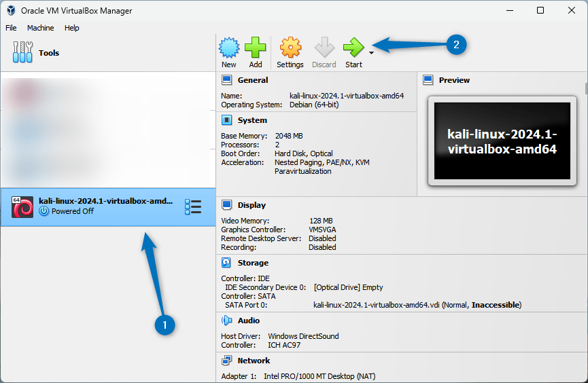588x383 pixels.
Task: Click the "2048 MB" base memory value
Action: (289, 136)
